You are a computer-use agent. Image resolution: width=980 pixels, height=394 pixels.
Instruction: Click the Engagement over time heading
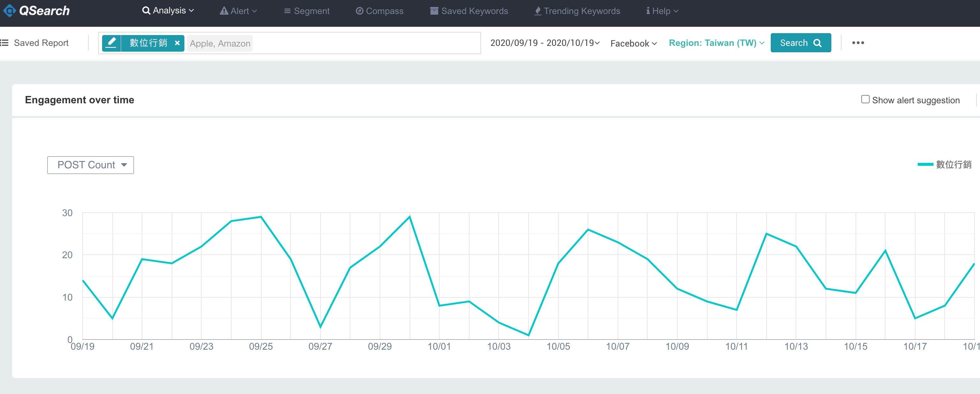(79, 100)
